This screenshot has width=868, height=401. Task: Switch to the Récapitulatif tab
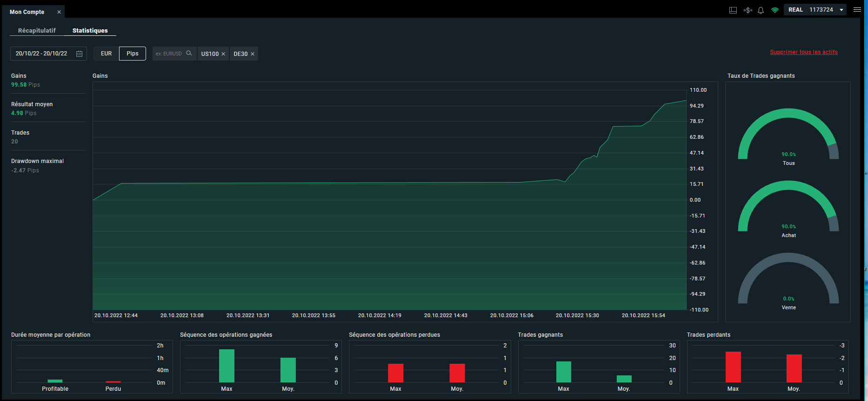[37, 30]
